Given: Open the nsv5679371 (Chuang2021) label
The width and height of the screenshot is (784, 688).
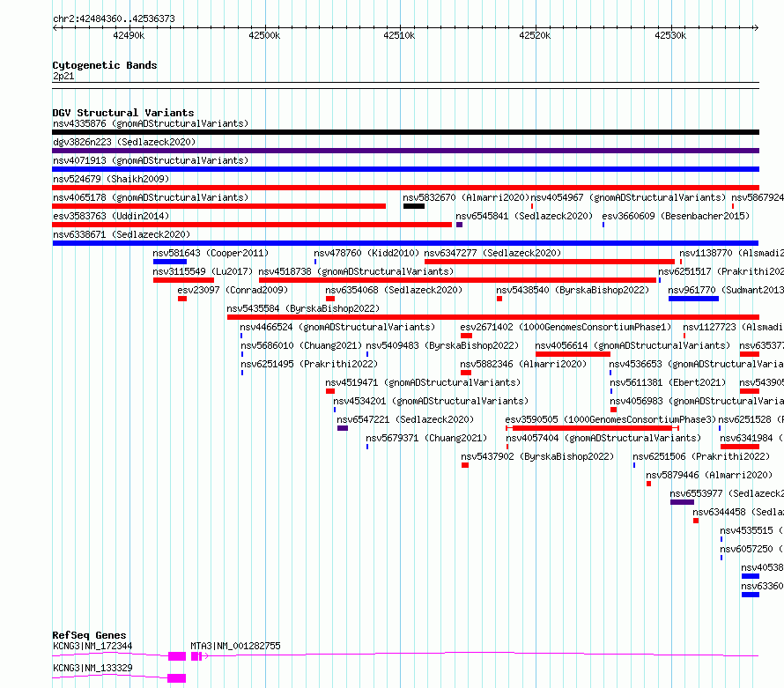Looking at the screenshot, I should click(426, 438).
